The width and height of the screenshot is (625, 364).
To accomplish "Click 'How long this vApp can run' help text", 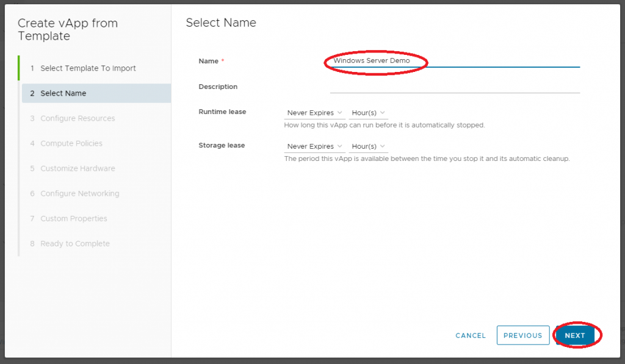I will pos(385,125).
